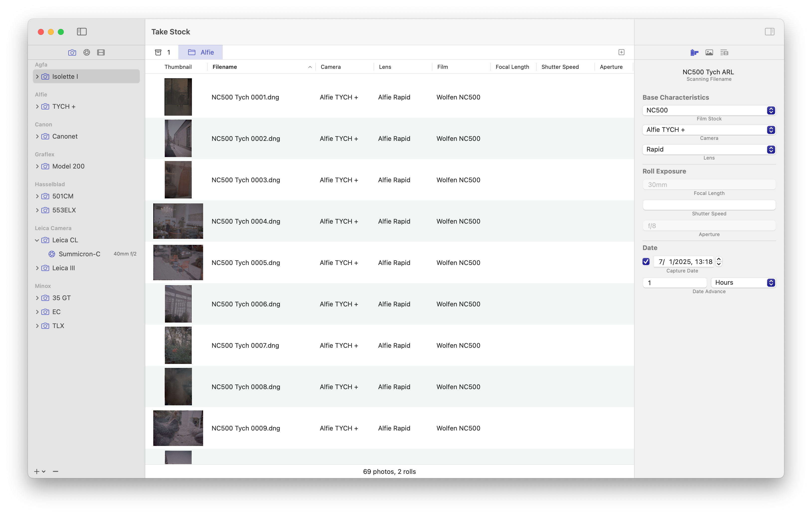
Task: Show cameras list in sidebar
Action: [72, 52]
